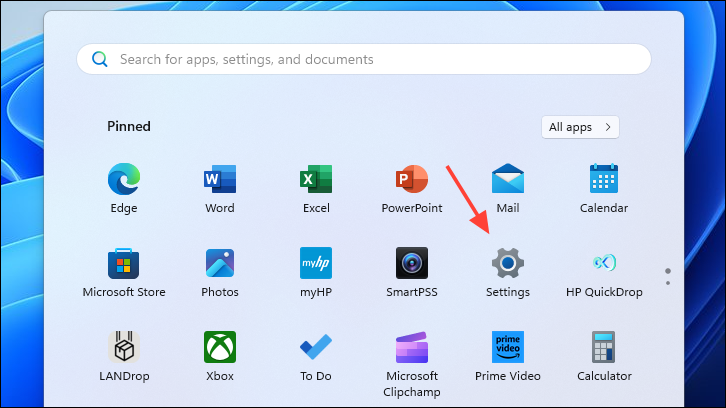726x408 pixels.
Task: Open Prime Video app icon
Action: click(x=508, y=347)
